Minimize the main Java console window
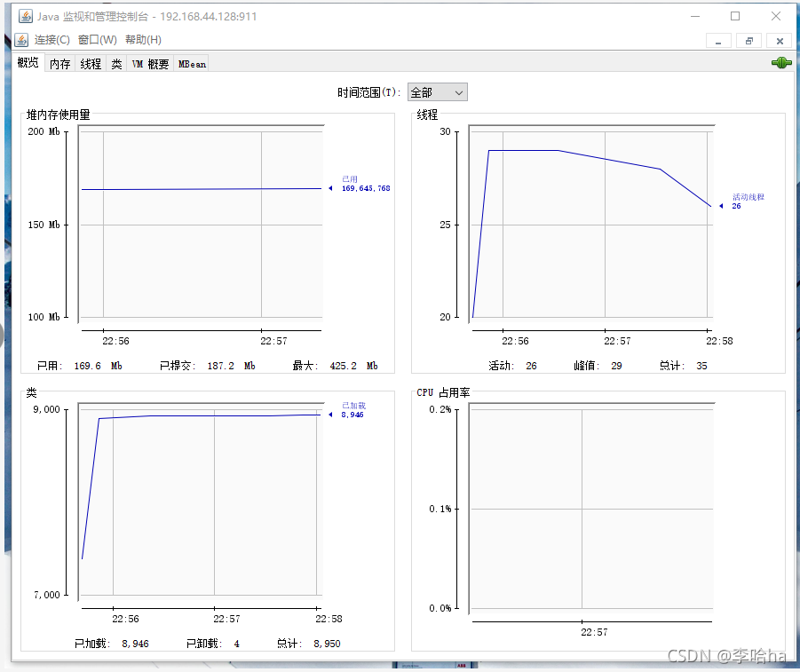 coord(695,16)
